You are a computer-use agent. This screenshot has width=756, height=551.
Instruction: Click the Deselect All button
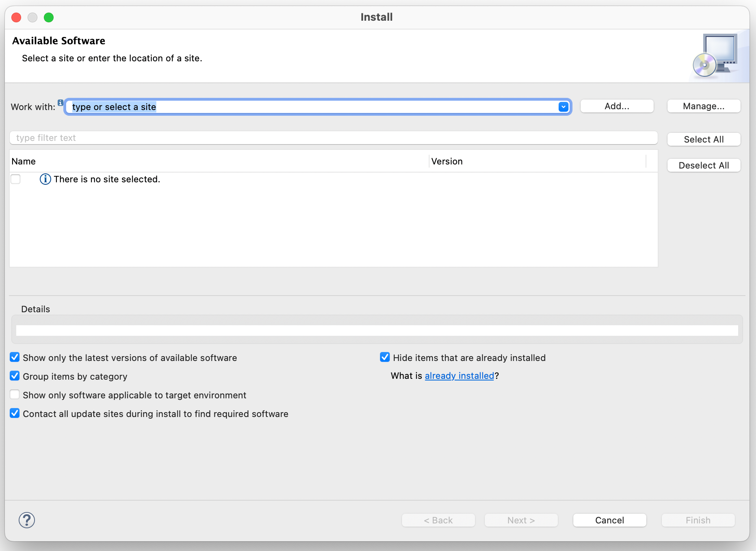pyautogui.click(x=704, y=165)
